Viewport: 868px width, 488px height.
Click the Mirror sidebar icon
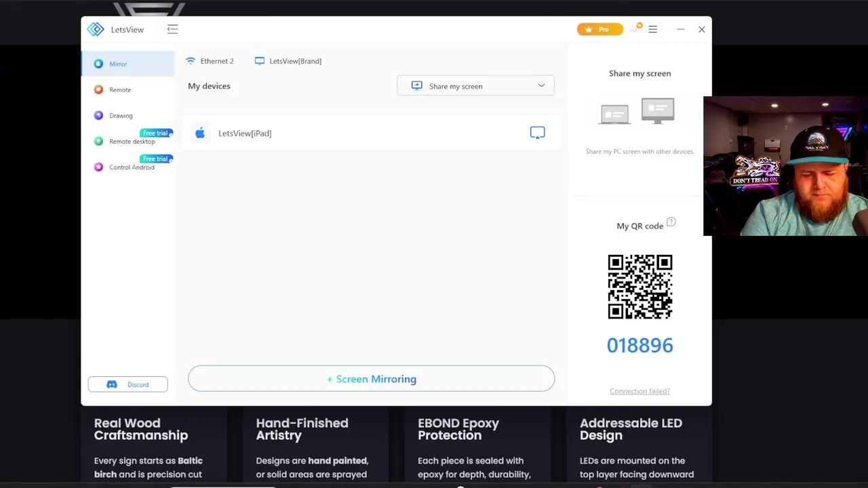[x=98, y=64]
